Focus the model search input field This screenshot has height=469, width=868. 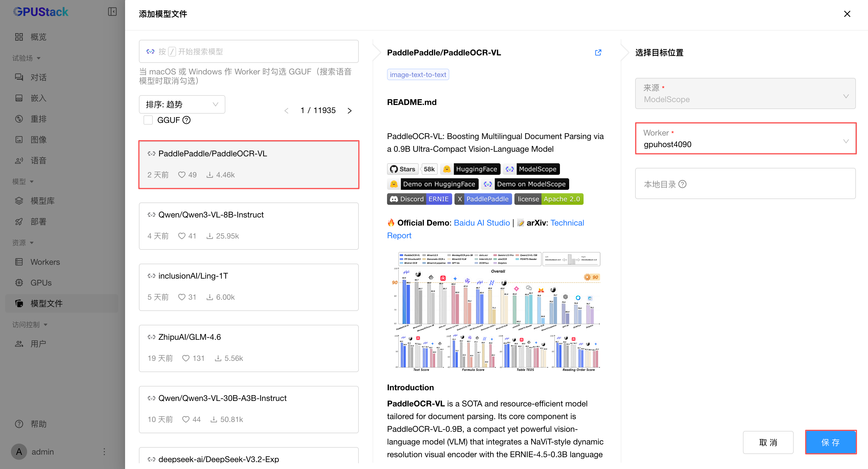pos(249,52)
